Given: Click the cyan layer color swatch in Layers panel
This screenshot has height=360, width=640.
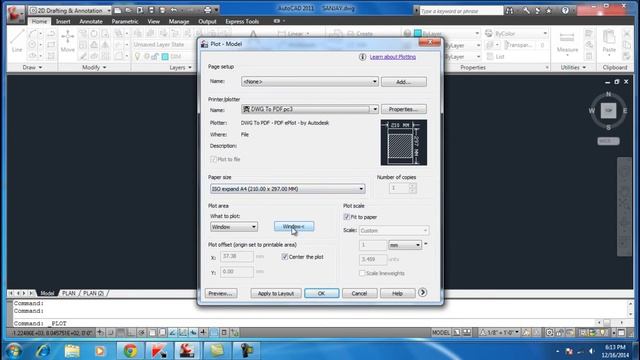Looking at the screenshot, I should coord(165,57).
